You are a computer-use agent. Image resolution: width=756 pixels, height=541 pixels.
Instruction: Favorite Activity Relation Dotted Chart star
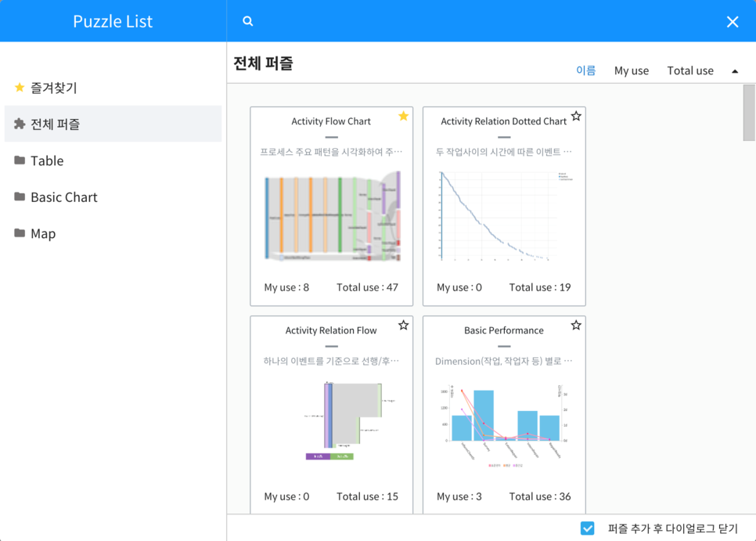[x=576, y=117]
